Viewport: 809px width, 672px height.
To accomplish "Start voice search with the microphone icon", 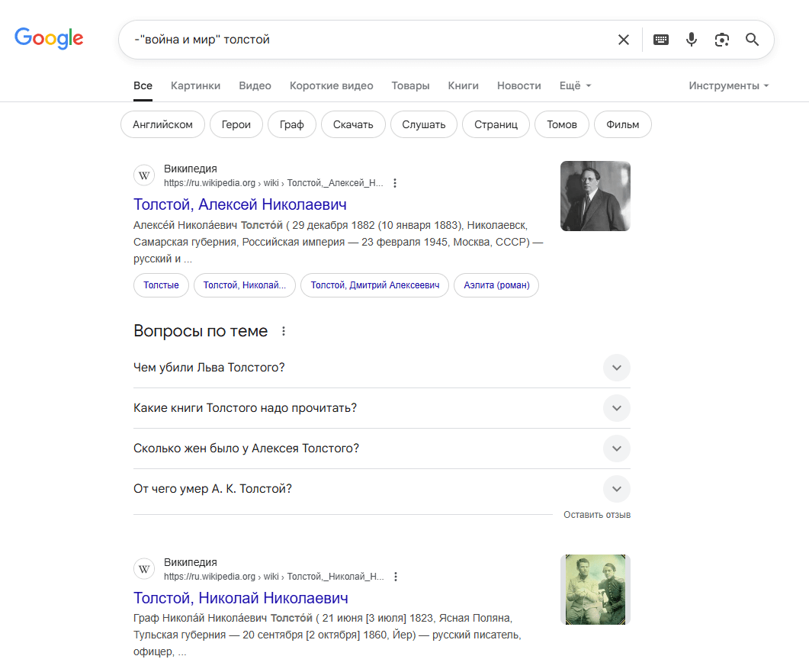I will tap(692, 40).
